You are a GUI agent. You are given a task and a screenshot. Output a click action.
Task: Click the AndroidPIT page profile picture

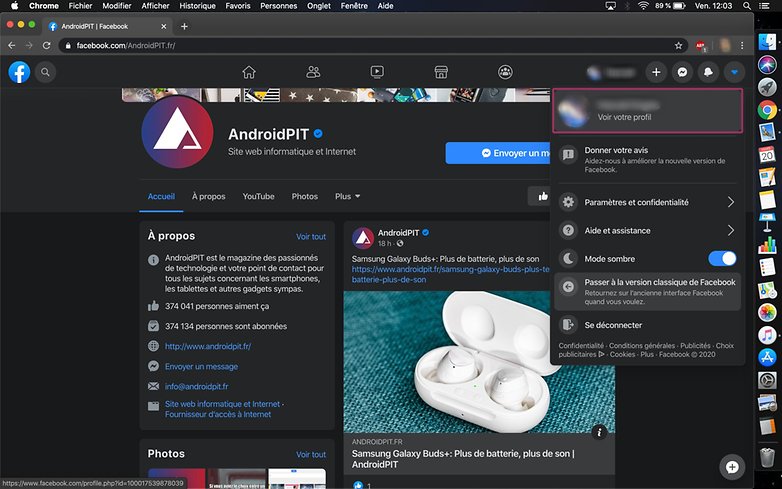pos(178,132)
